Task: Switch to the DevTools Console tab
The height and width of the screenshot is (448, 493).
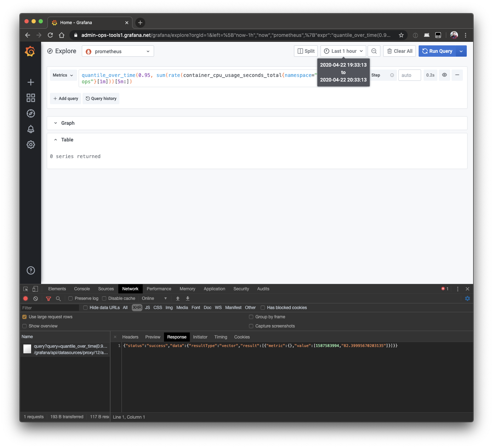Action: click(x=82, y=289)
